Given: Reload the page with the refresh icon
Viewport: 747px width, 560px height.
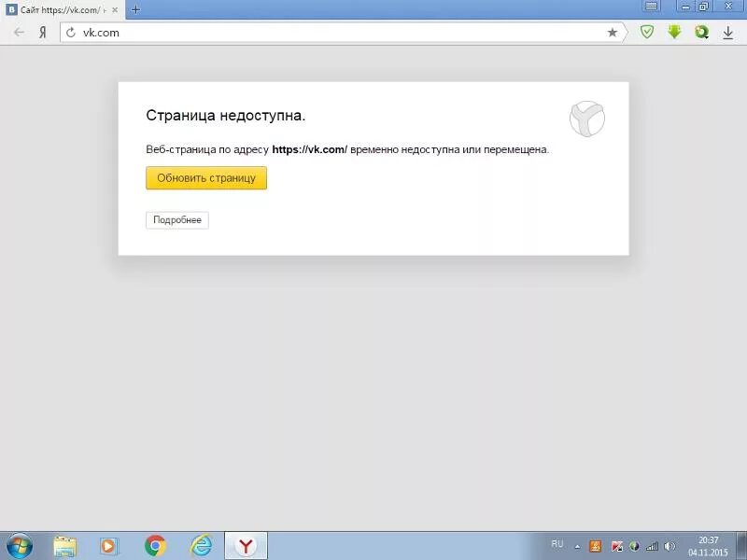Looking at the screenshot, I should pos(71,33).
